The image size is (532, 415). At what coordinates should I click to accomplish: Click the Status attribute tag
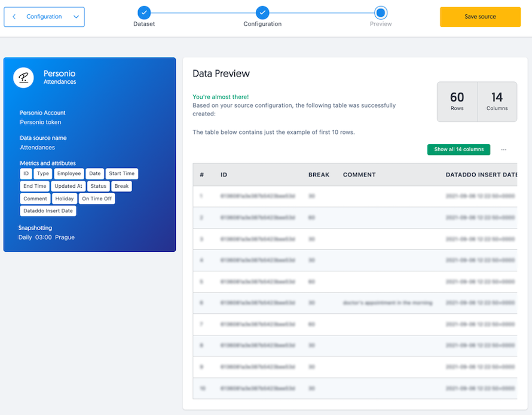(x=99, y=186)
